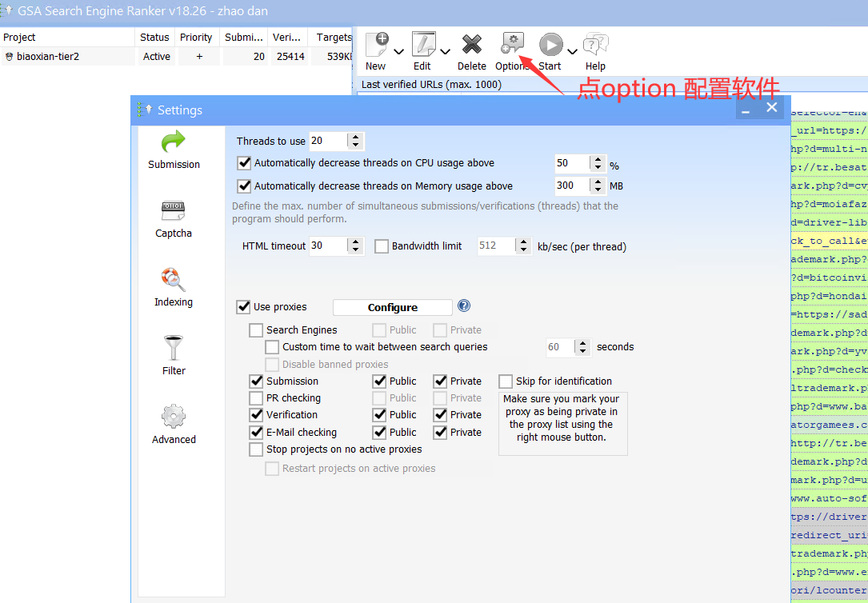868x603 pixels.
Task: Uncheck the Use proxies checkbox
Action: point(243,307)
